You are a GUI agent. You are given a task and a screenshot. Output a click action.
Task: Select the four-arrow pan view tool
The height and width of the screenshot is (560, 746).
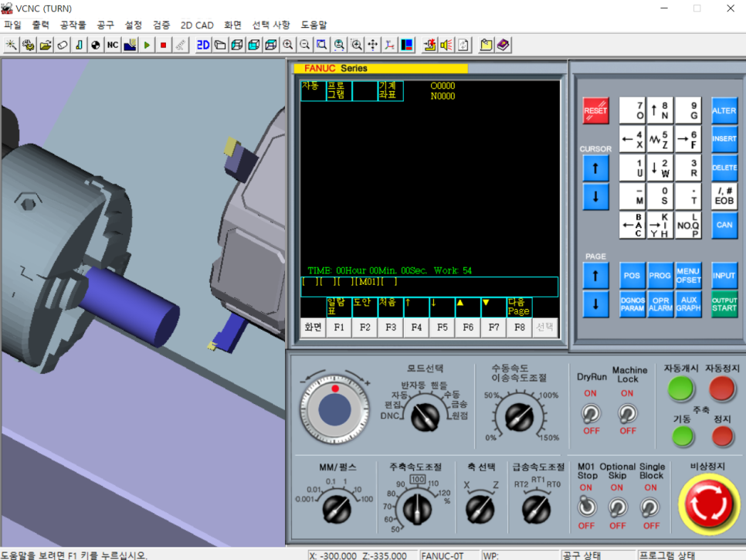click(373, 45)
